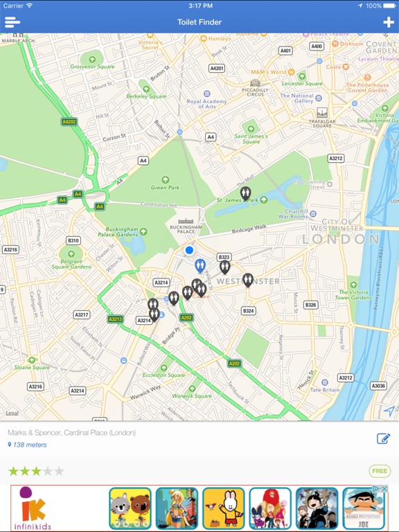This screenshot has width=399, height=532.
Task: Select the blue highlighted toilet pin
Action: (200, 266)
